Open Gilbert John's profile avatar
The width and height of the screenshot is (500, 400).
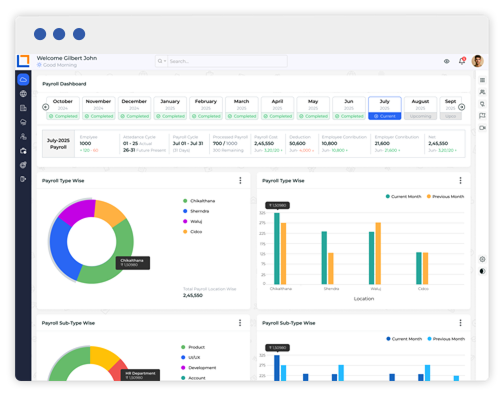[x=477, y=61]
